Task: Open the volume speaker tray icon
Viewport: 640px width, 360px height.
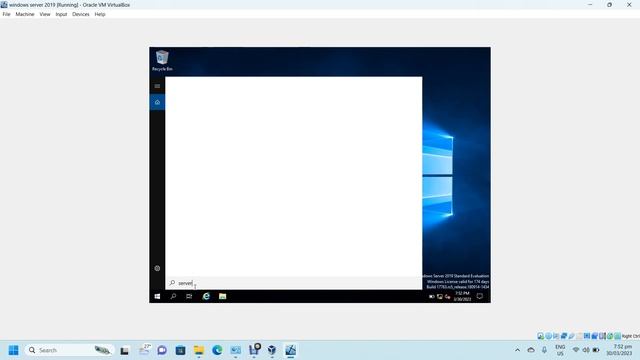Action: 586,350
